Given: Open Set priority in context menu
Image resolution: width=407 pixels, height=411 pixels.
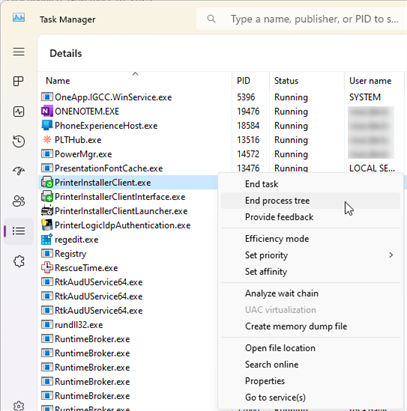Looking at the screenshot, I should (x=266, y=255).
